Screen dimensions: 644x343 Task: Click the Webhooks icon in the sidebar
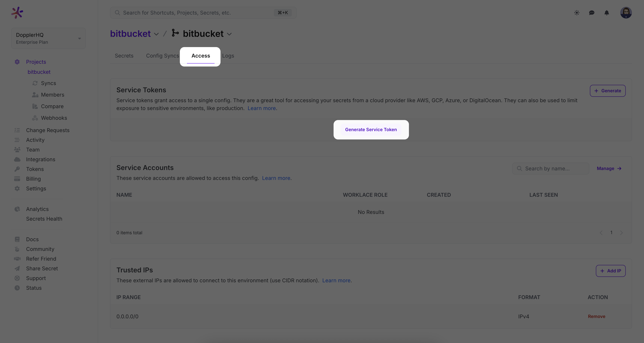pyautogui.click(x=35, y=118)
